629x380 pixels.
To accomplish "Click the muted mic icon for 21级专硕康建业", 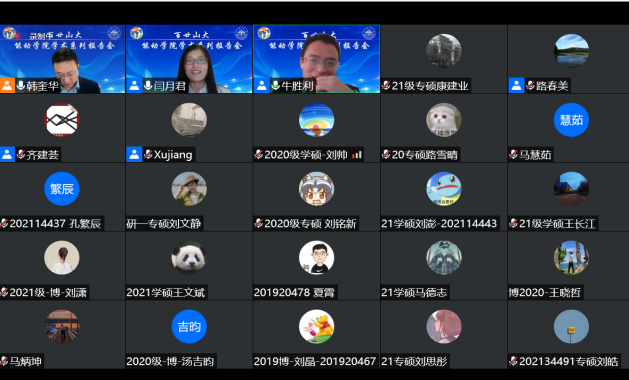I will coord(386,85).
